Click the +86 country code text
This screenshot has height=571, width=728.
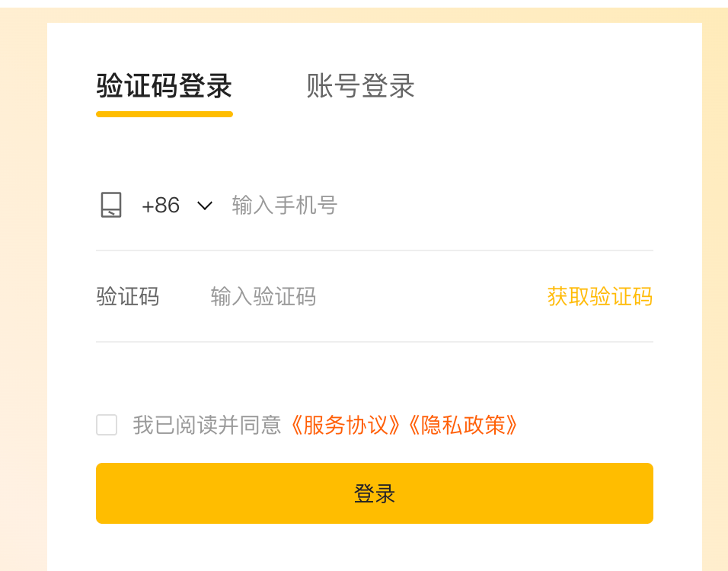point(160,205)
